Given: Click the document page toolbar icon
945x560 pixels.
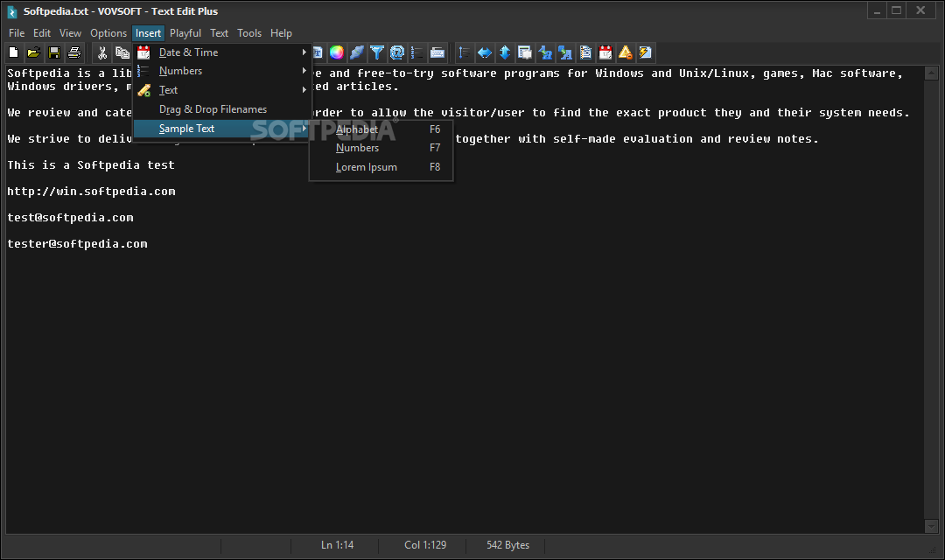Looking at the screenshot, I should click(x=585, y=53).
